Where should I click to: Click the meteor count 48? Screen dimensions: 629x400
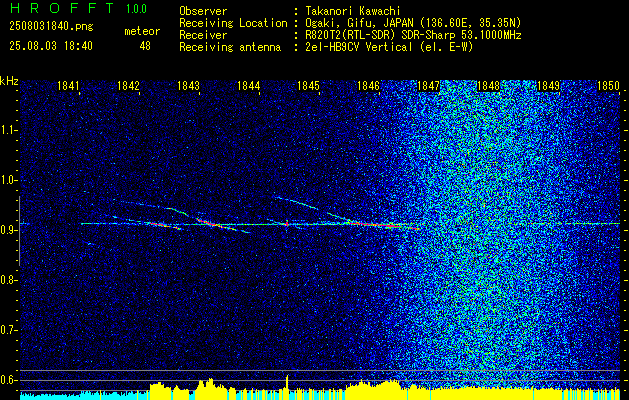click(145, 46)
